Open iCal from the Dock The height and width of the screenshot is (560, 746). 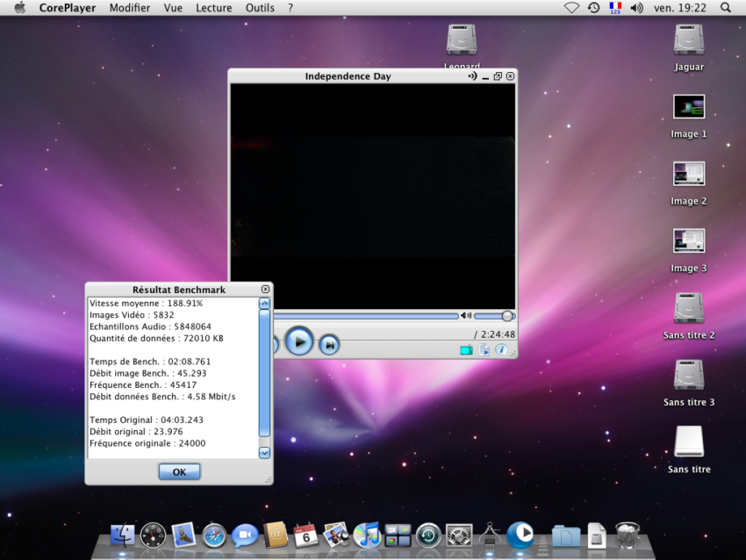tap(306, 535)
